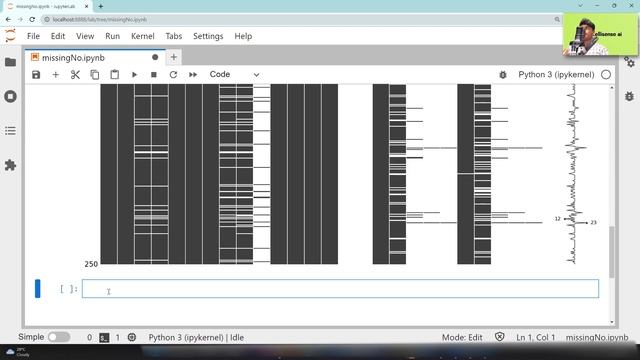Open the Run menu
Screen dimensions: 640x360
pyautogui.click(x=113, y=36)
